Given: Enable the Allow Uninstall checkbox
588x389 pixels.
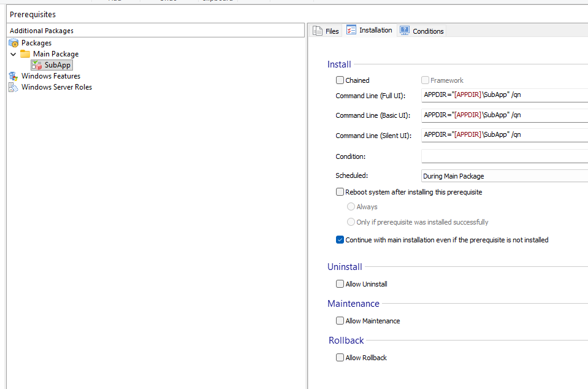Looking at the screenshot, I should coord(340,284).
